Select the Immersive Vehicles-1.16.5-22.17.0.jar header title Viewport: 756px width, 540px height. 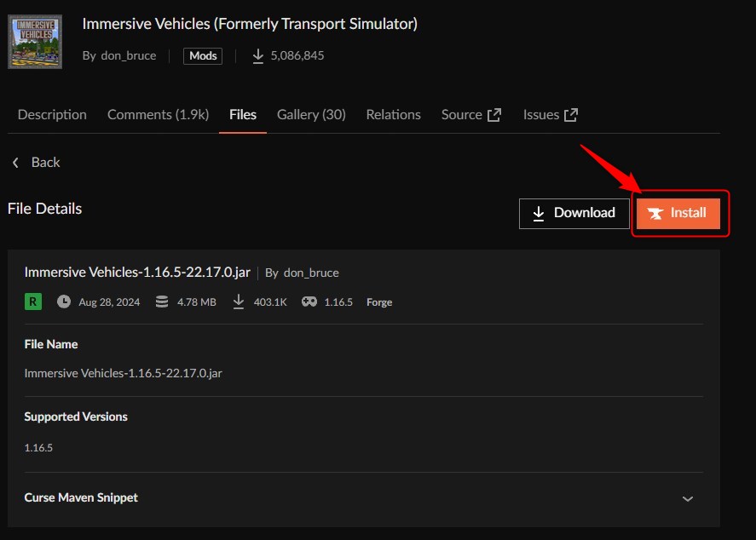137,273
